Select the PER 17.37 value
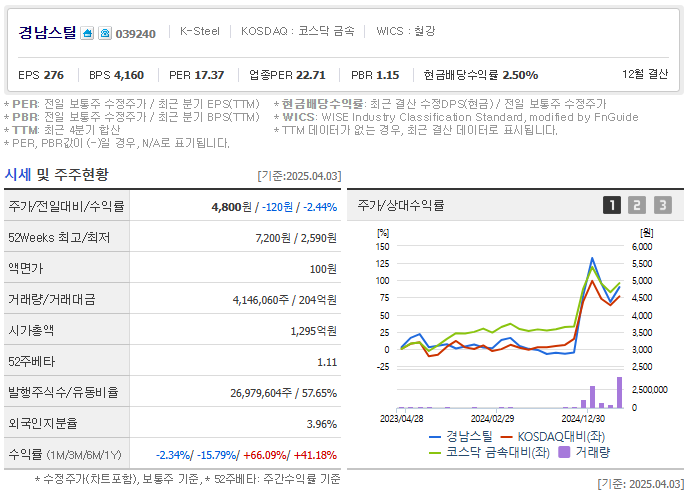The image size is (685, 492). (x=197, y=75)
